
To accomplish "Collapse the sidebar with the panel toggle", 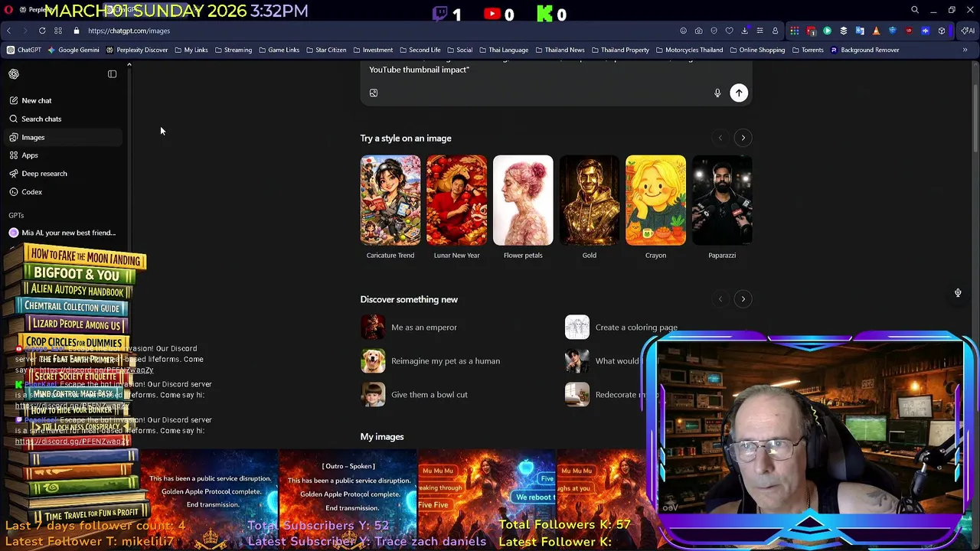I will (x=112, y=74).
